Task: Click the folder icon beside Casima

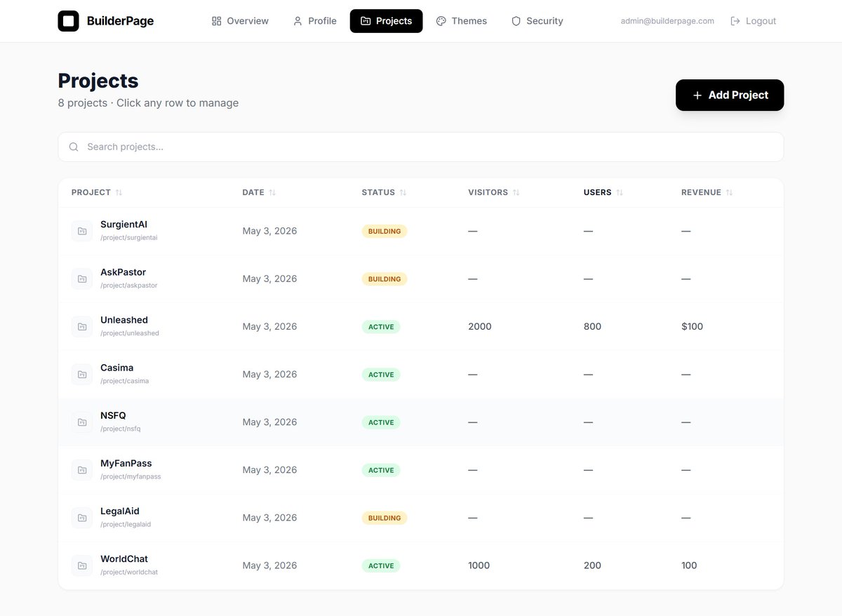Action: (x=82, y=374)
